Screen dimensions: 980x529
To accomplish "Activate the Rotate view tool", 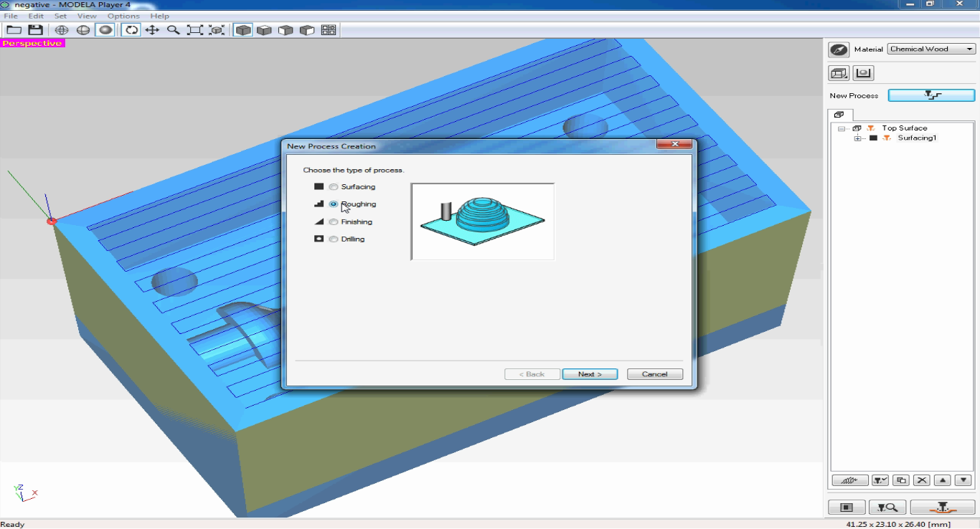I will click(131, 30).
